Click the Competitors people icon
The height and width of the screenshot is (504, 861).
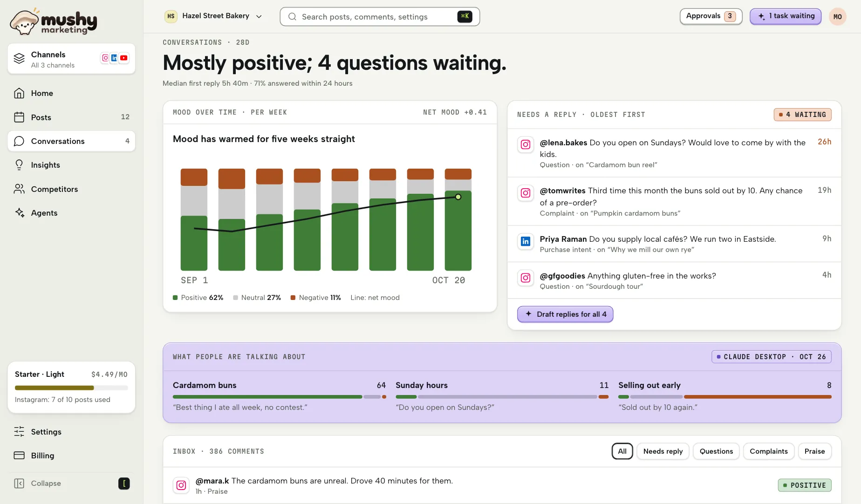(19, 189)
